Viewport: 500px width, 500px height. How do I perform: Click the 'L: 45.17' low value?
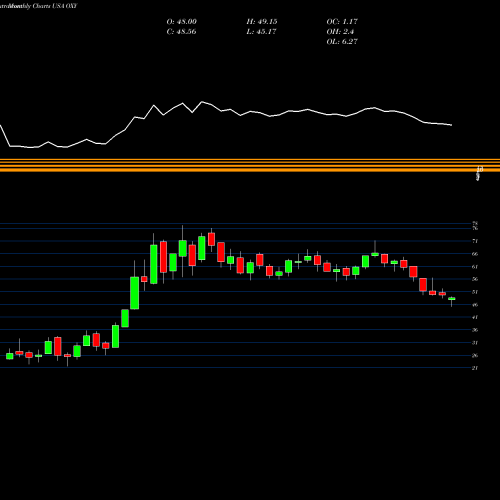tap(262, 32)
